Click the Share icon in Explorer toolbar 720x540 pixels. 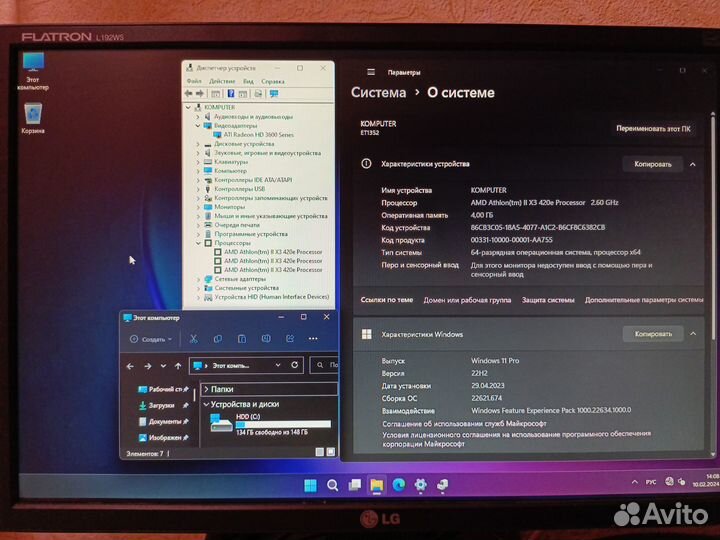291,340
